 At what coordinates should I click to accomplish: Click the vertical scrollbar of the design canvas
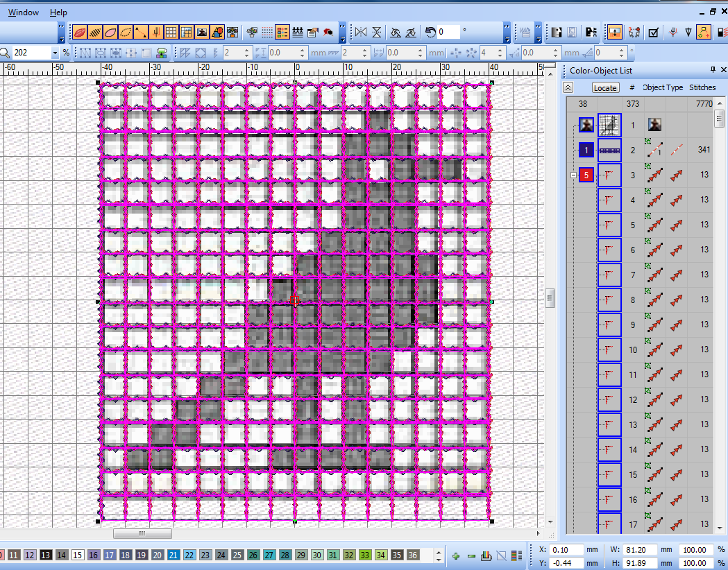pyautogui.click(x=550, y=297)
